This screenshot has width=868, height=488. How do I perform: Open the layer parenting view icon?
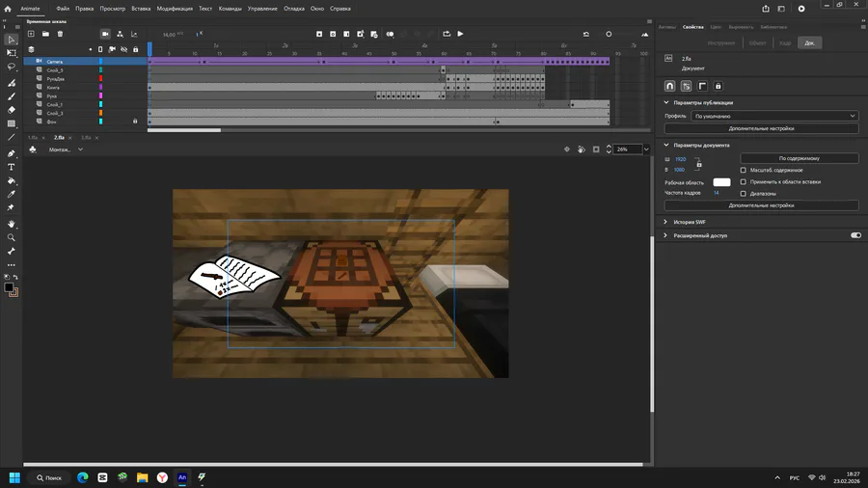coord(120,34)
